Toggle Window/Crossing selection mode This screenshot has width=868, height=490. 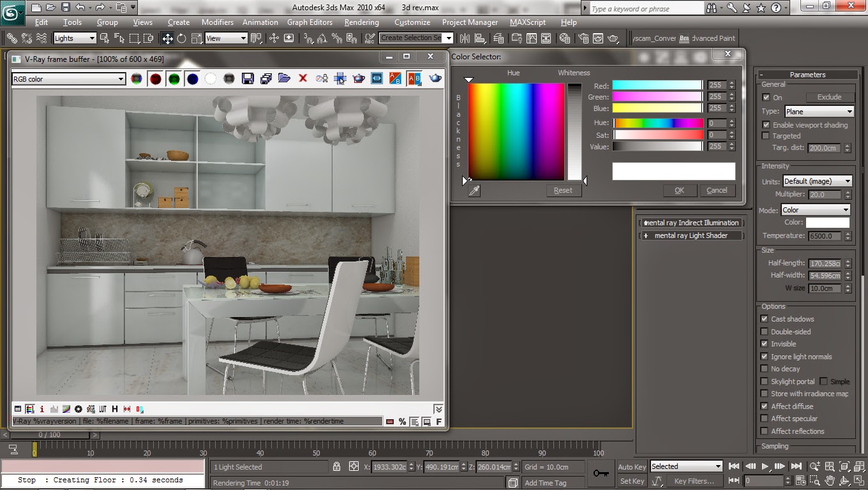click(148, 38)
